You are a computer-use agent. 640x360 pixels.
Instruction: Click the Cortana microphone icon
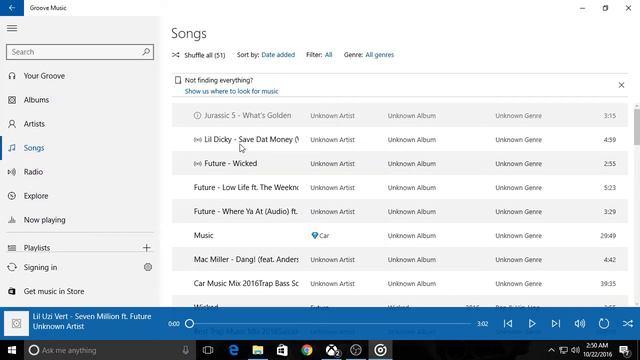click(186, 350)
